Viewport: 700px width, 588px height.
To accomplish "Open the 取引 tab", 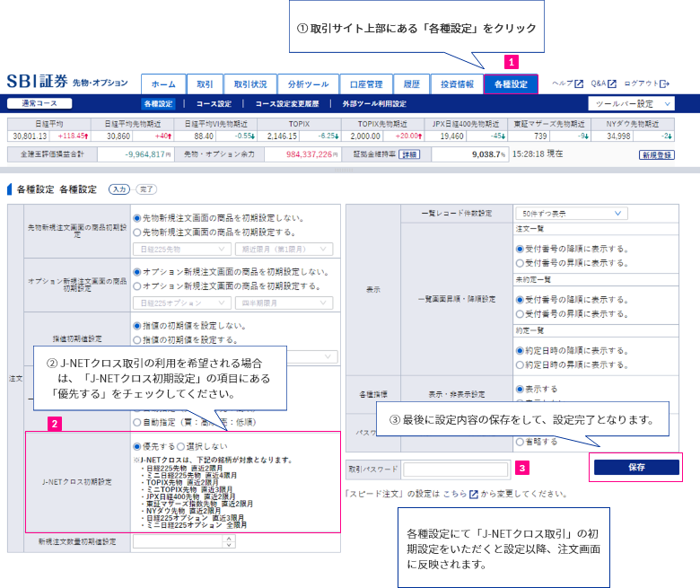I will [205, 84].
